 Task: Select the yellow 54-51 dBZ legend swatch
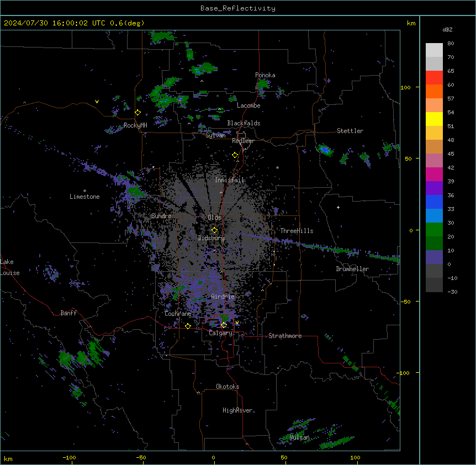click(434, 119)
